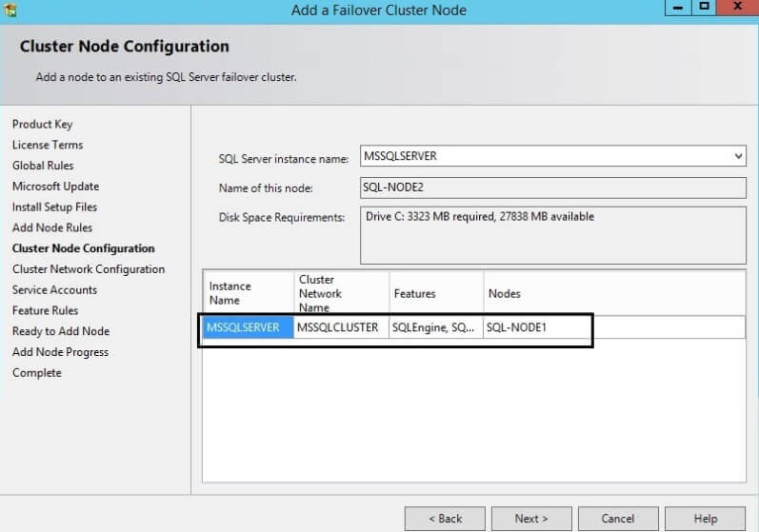Image resolution: width=759 pixels, height=532 pixels.
Task: Go to Ready to Add Node step
Action: [61, 331]
